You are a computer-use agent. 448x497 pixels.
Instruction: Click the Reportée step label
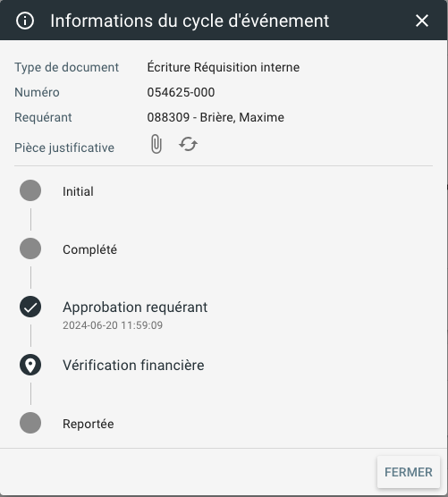click(x=89, y=424)
